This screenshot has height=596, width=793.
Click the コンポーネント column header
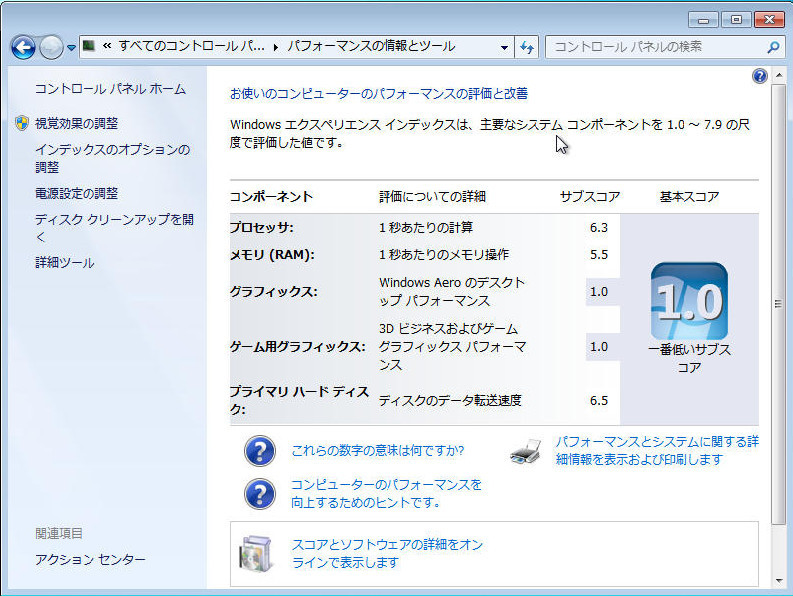click(x=272, y=196)
